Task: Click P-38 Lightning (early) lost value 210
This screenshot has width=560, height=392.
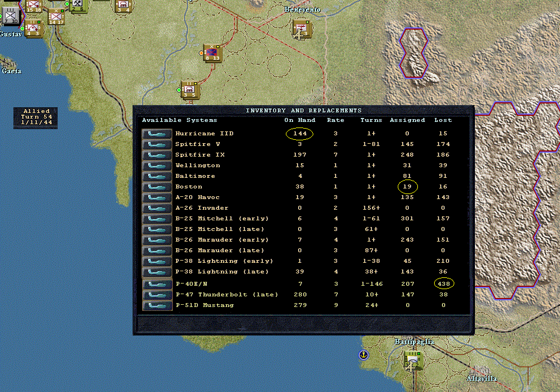Action: 443,261
